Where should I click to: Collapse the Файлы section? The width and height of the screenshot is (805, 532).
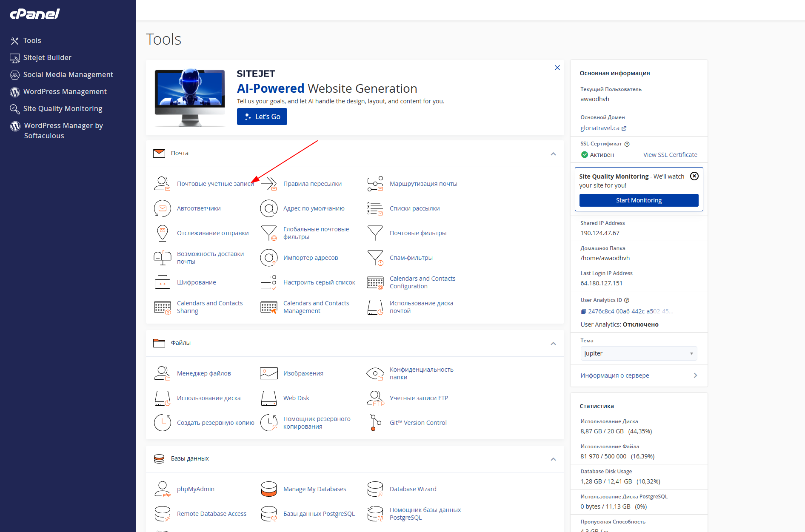pyautogui.click(x=553, y=344)
